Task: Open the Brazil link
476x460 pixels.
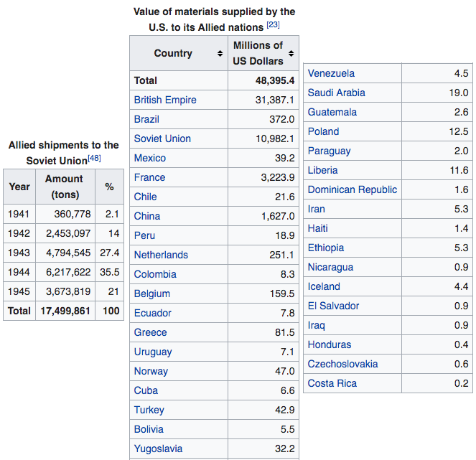Action: (146, 119)
